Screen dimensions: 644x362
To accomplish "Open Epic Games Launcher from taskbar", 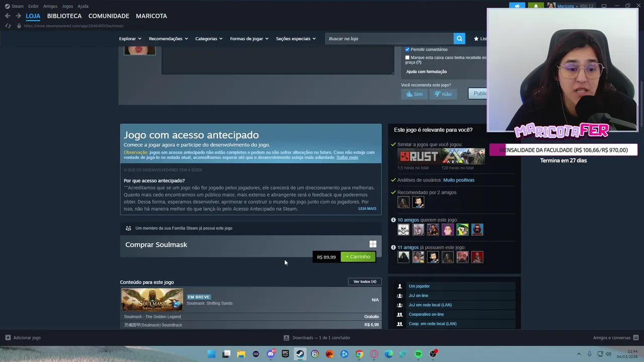I will click(x=285, y=354).
